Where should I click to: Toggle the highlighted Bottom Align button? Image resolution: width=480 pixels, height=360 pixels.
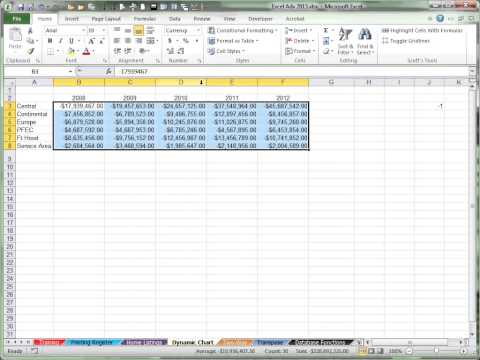(138, 31)
